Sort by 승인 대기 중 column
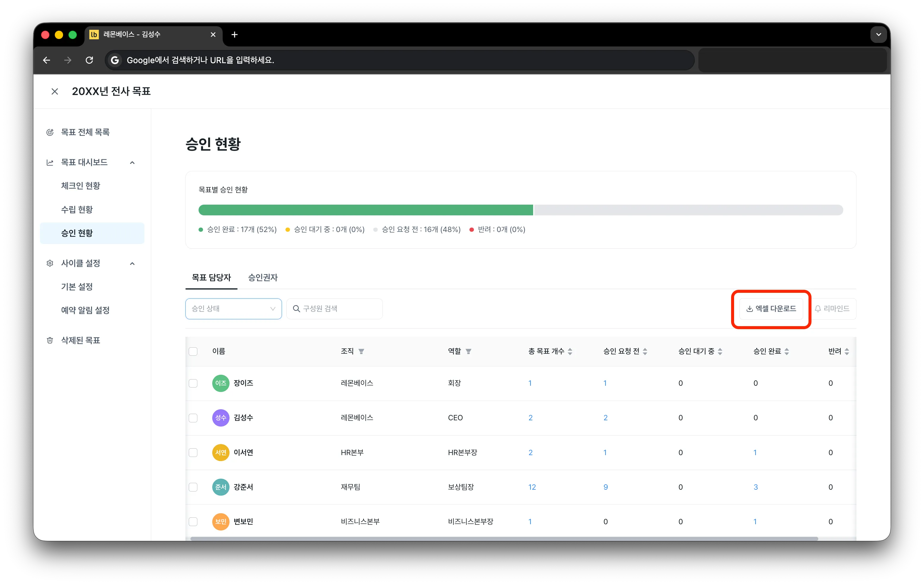 click(x=720, y=351)
